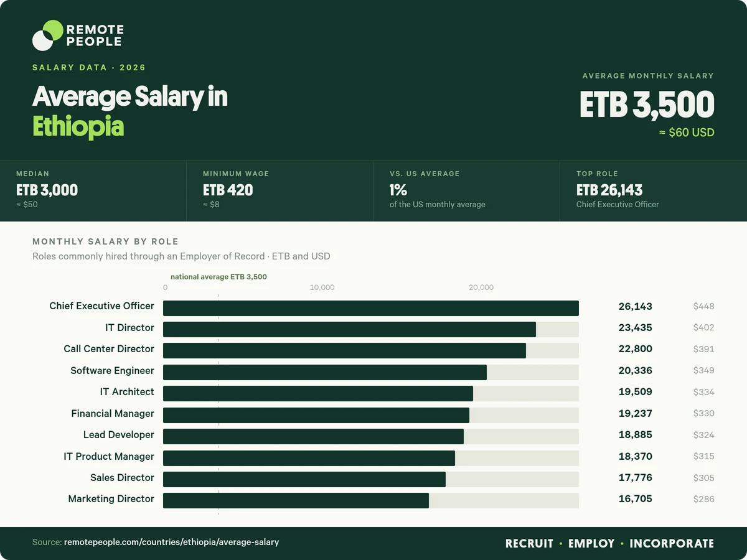Click the Lead Developer salary bar
This screenshot has height=560, width=747.
tap(313, 437)
